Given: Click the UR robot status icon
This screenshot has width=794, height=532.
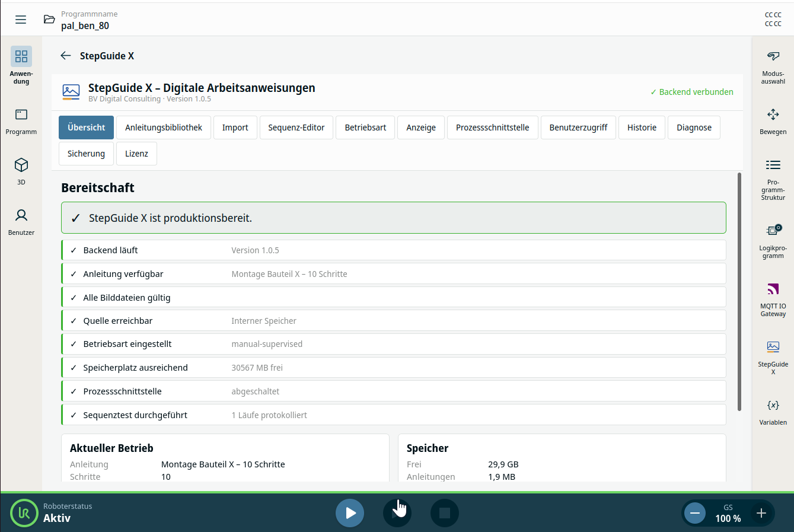Looking at the screenshot, I should 24,513.
